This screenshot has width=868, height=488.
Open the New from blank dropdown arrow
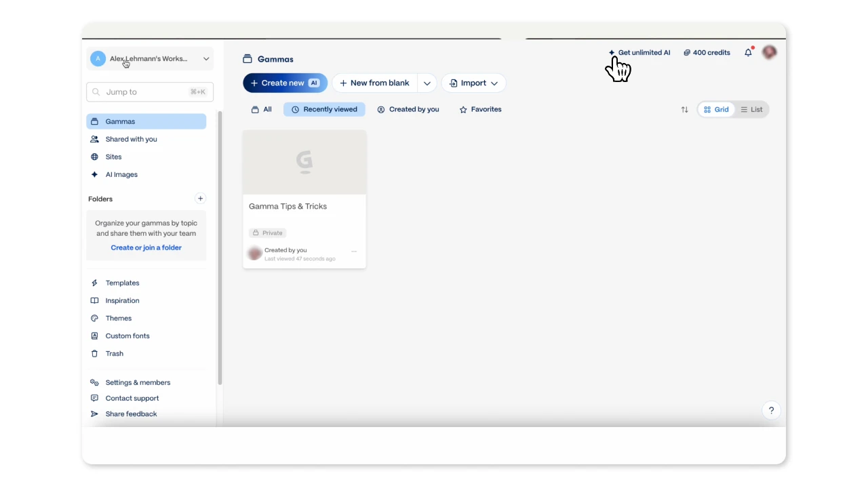coord(427,83)
